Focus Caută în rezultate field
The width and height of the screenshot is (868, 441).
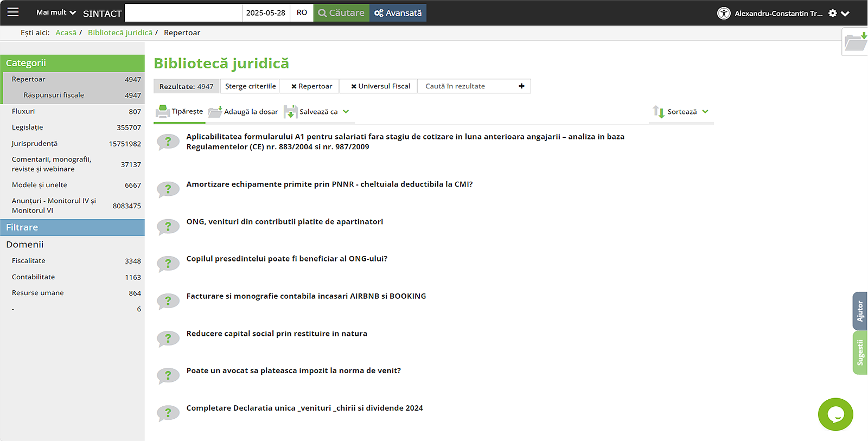[x=468, y=86]
